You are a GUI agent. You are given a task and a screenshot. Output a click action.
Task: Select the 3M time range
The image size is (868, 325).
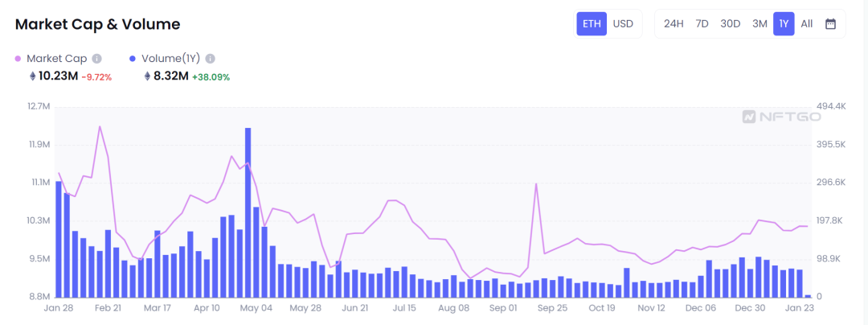pyautogui.click(x=759, y=23)
